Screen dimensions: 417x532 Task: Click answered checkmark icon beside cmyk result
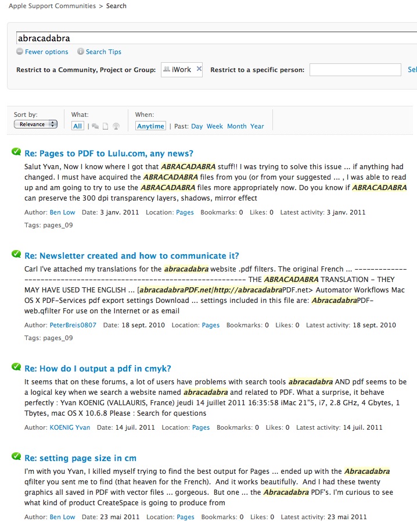[16, 367]
